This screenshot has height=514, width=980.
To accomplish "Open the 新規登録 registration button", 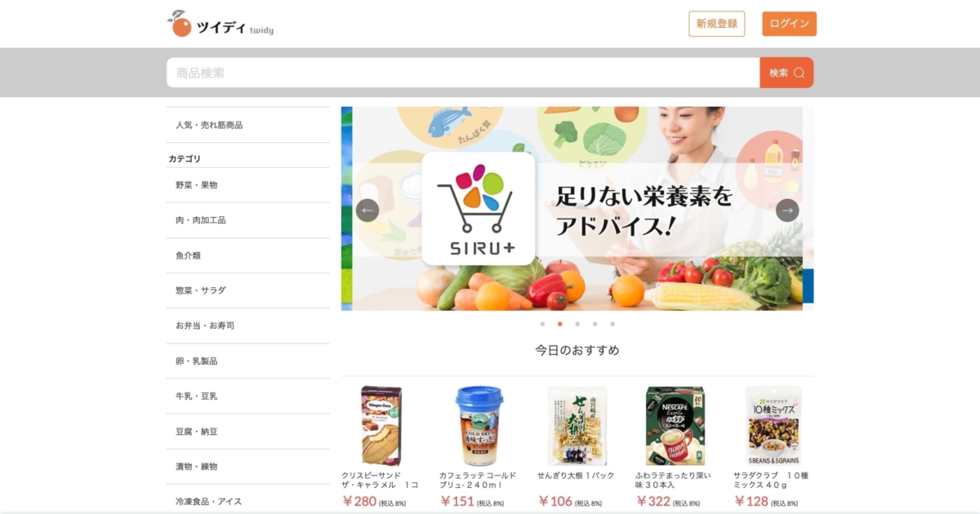I will point(717,24).
